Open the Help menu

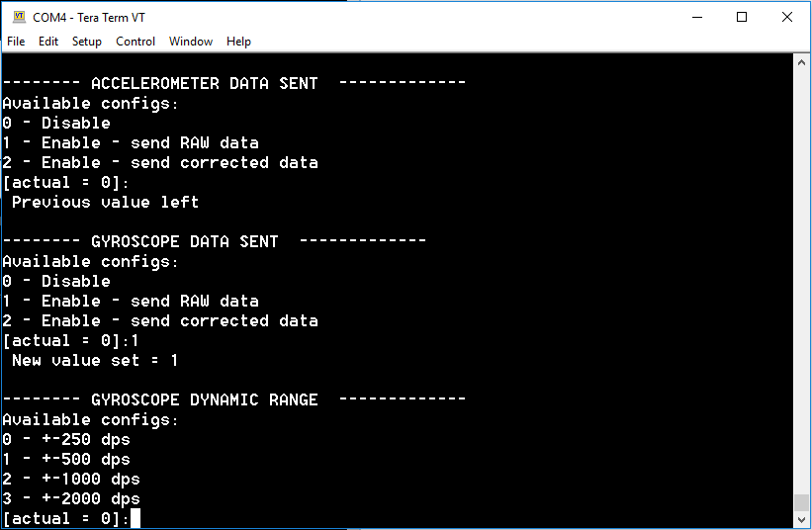[238, 42]
